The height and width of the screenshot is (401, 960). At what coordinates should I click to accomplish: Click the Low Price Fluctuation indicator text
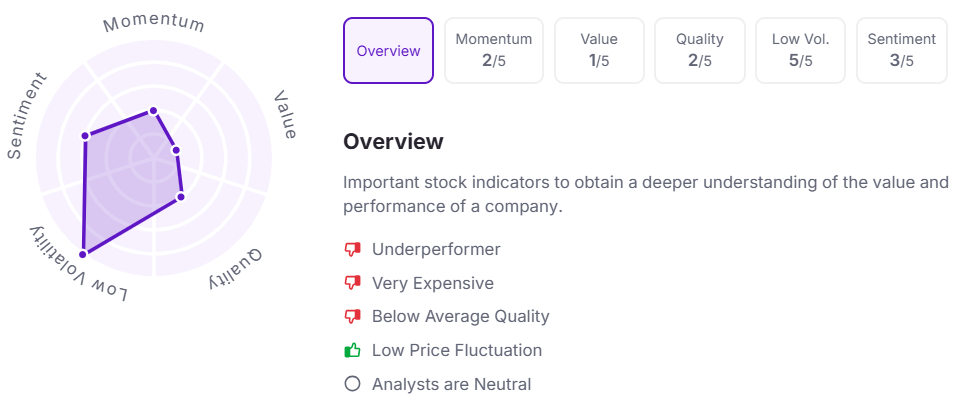tap(457, 350)
